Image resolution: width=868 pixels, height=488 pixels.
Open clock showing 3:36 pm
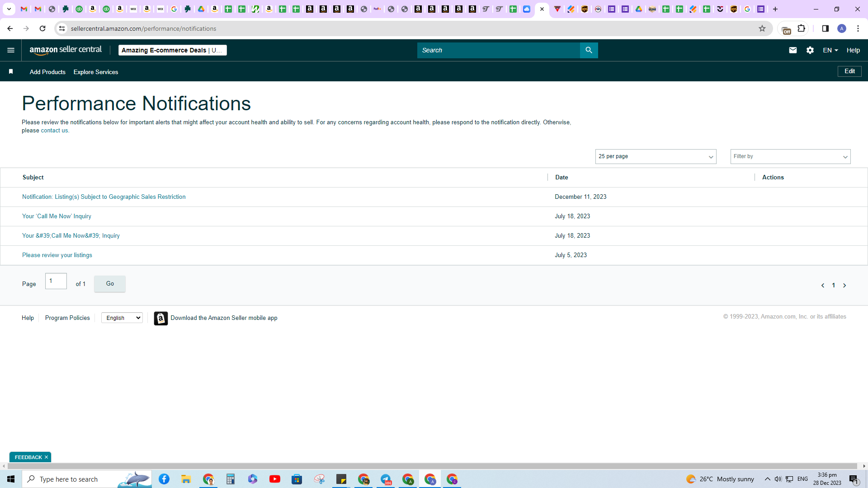pos(827,479)
